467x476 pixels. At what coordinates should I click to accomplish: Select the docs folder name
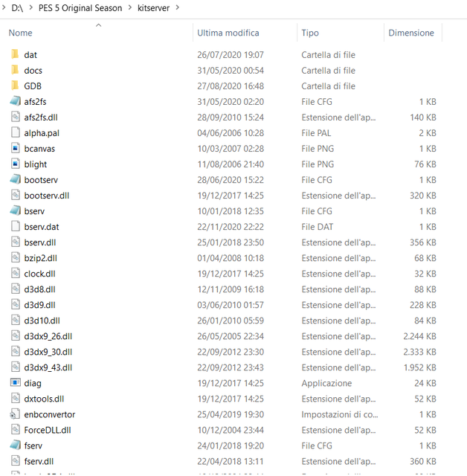click(33, 71)
